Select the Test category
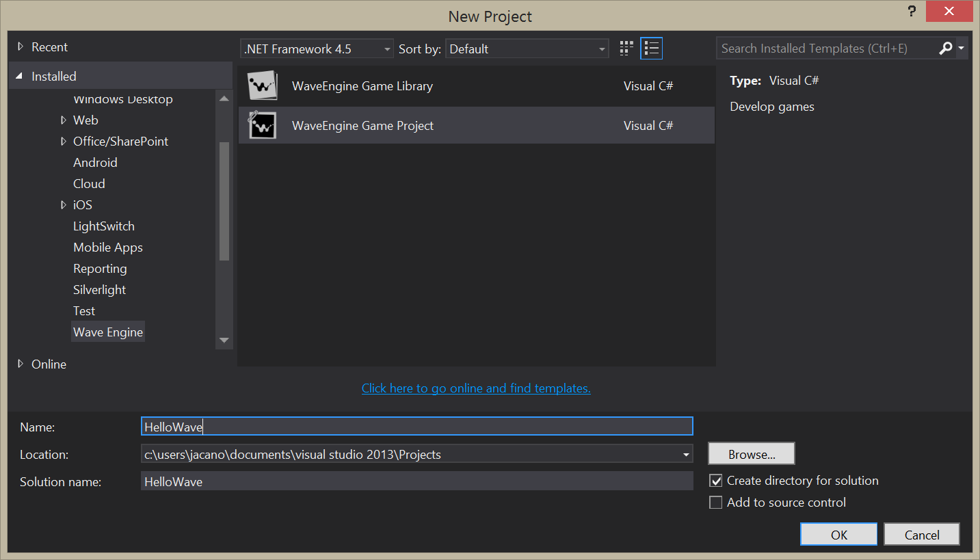The height and width of the screenshot is (560, 980). pos(84,311)
